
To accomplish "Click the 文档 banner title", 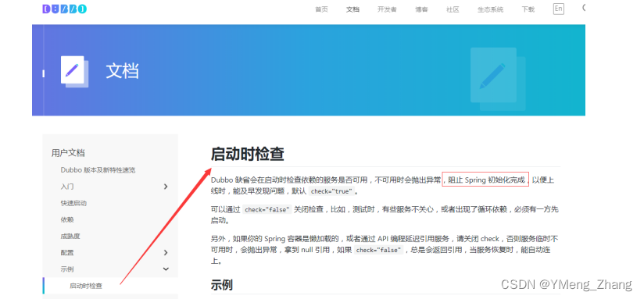I will (123, 71).
